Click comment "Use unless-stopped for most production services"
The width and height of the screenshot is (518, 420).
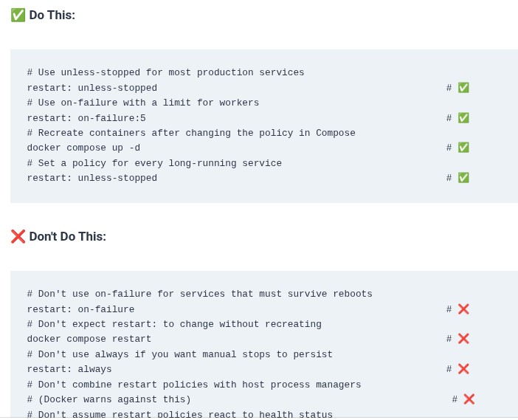pos(165,72)
